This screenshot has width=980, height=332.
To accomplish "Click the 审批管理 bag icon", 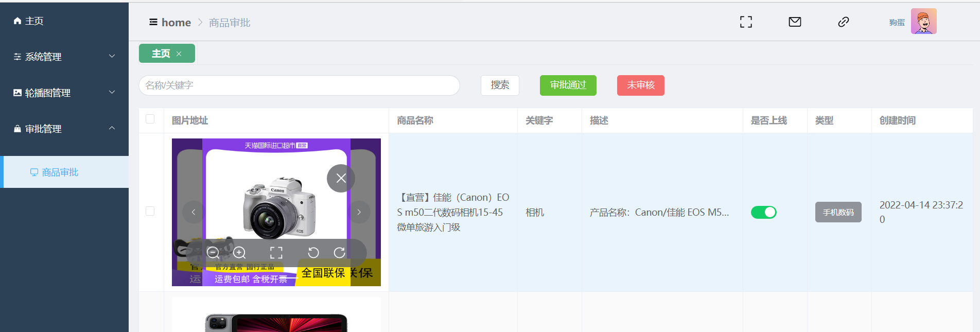I will click(x=17, y=129).
